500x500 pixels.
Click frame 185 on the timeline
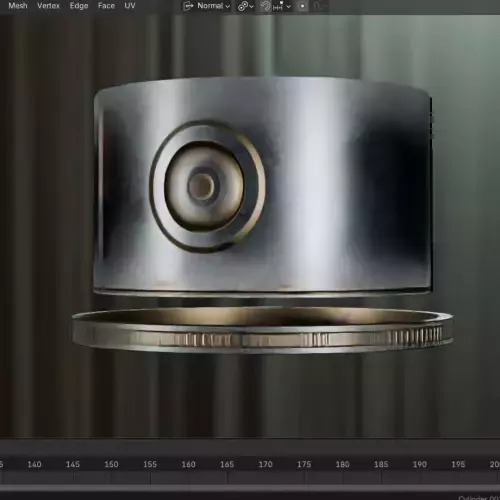381,464
